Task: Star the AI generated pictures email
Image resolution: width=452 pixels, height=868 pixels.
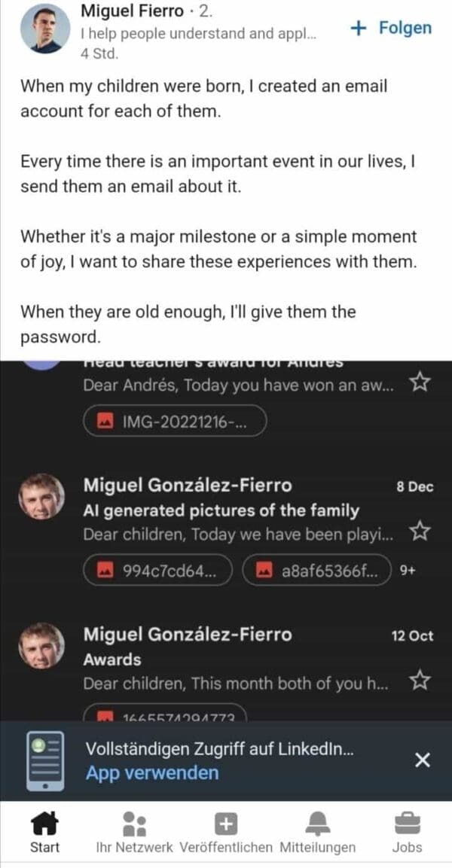Action: tap(420, 532)
